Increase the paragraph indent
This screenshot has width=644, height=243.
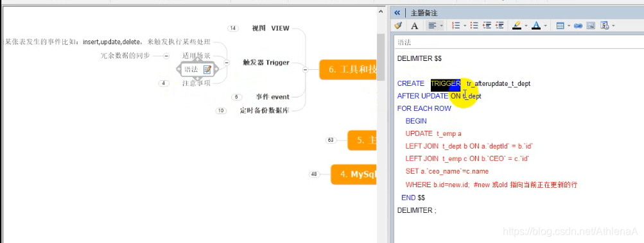pyautogui.click(x=500, y=26)
